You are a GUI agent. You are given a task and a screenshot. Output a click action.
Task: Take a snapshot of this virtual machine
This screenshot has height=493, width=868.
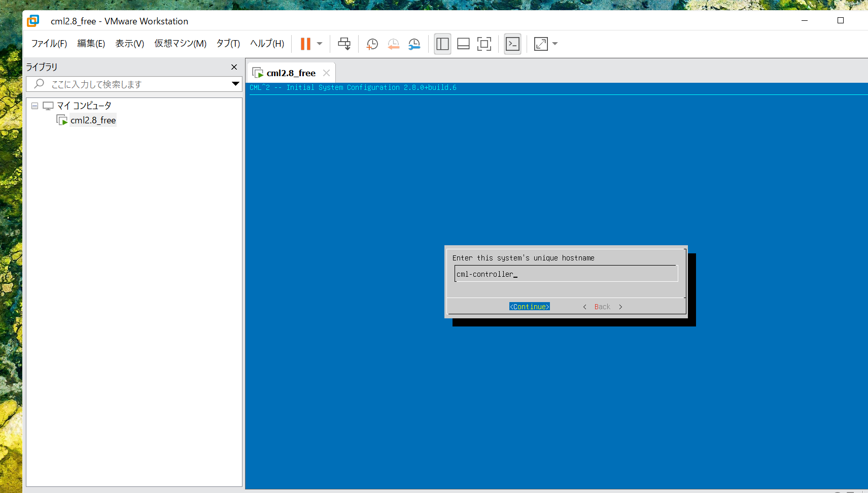(372, 44)
